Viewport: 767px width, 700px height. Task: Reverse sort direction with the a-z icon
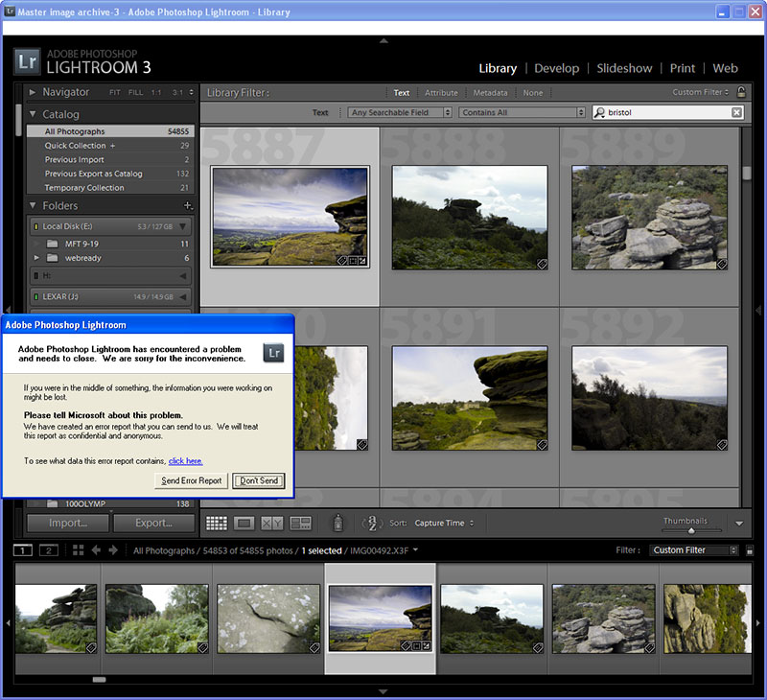[x=370, y=524]
